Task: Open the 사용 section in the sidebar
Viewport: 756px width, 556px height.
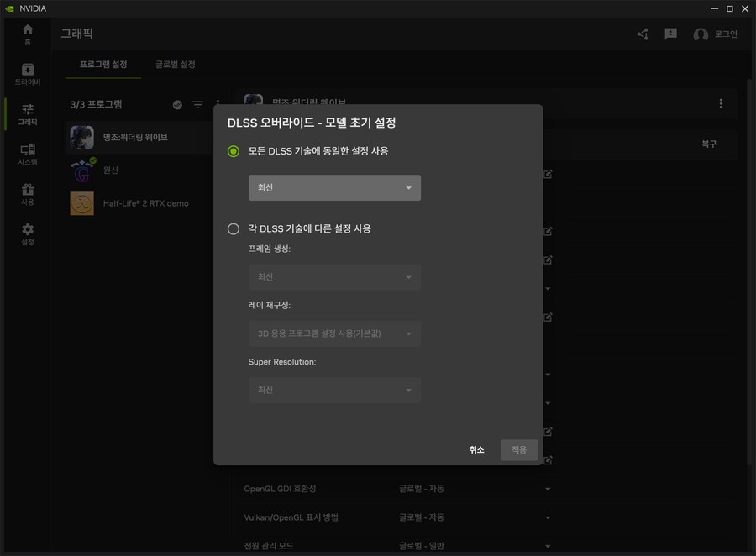Action: [x=26, y=193]
